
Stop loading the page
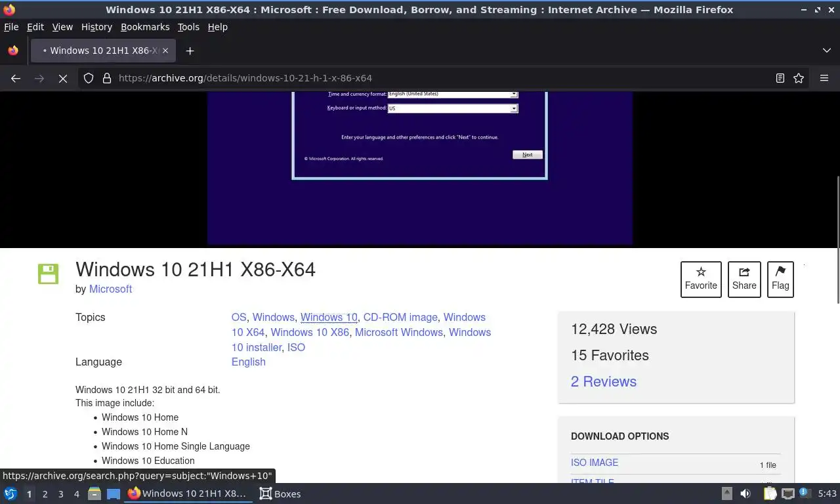pos(63,78)
